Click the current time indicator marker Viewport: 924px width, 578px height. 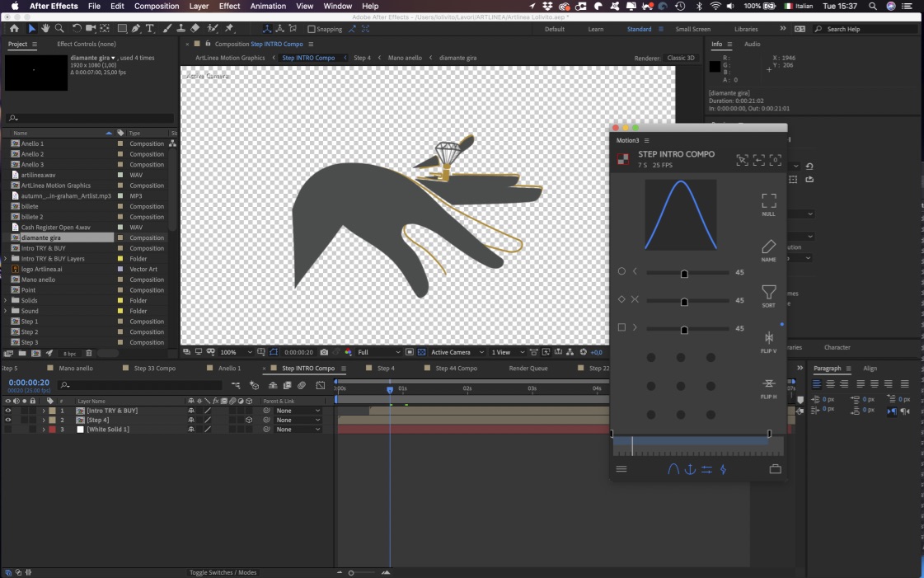click(390, 389)
